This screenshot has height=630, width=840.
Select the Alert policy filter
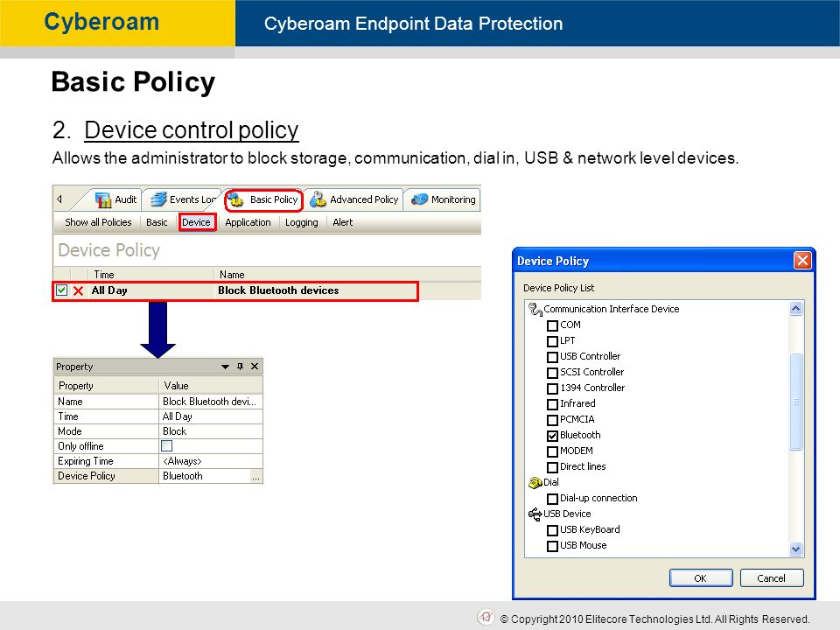(x=342, y=222)
